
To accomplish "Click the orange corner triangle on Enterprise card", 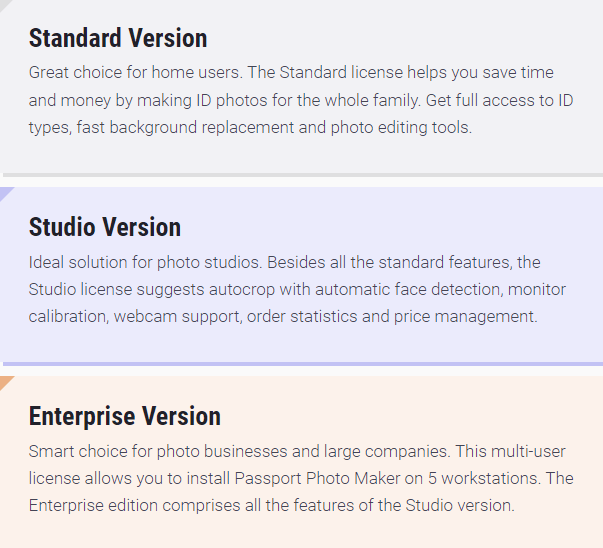I will click(5, 381).
